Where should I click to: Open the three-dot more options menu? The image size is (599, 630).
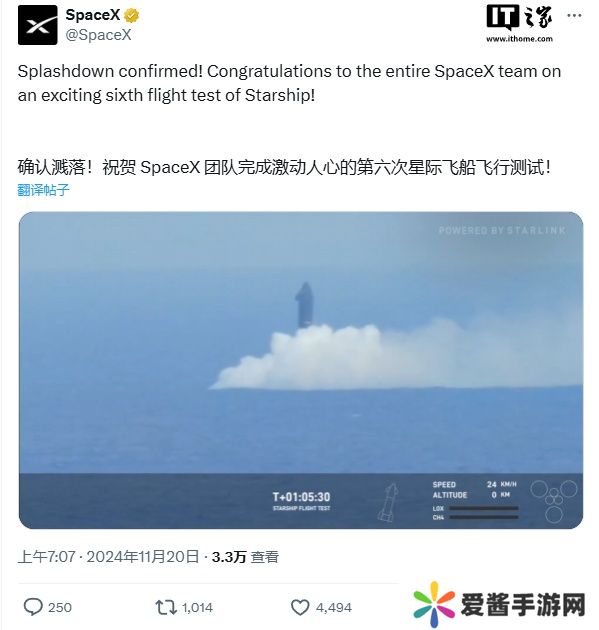tap(574, 16)
